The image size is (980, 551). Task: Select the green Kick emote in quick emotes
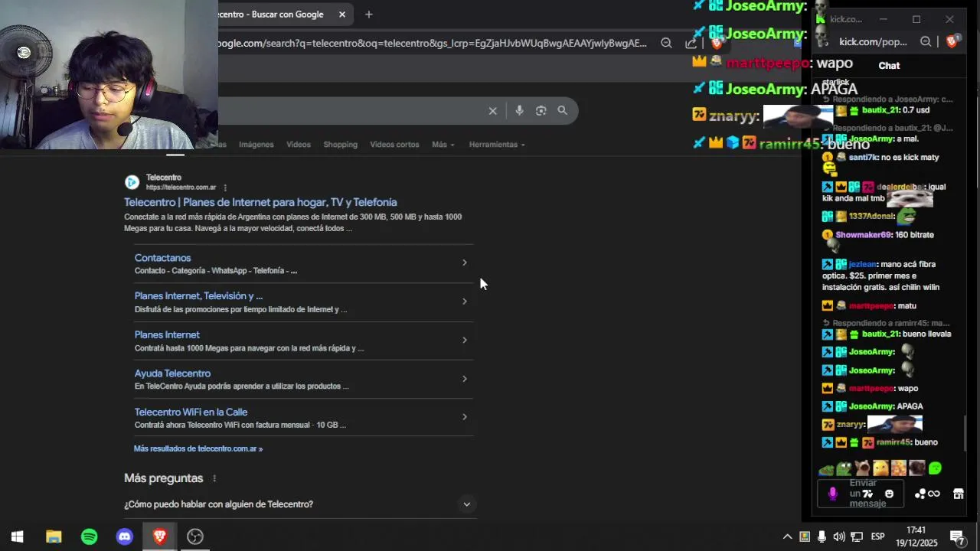(935, 468)
